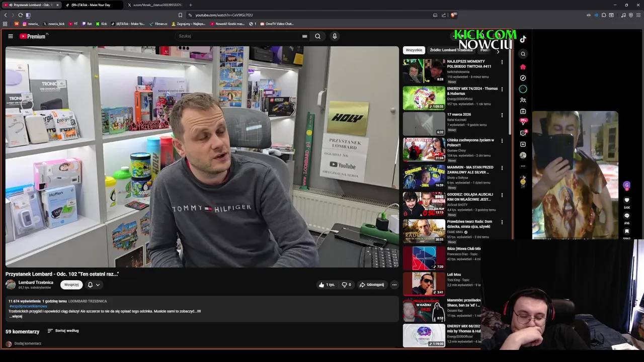Screen dimensions: 644x362
Task: Open TikTok more options ellipsis in sidebar
Action: [x=523, y=166]
